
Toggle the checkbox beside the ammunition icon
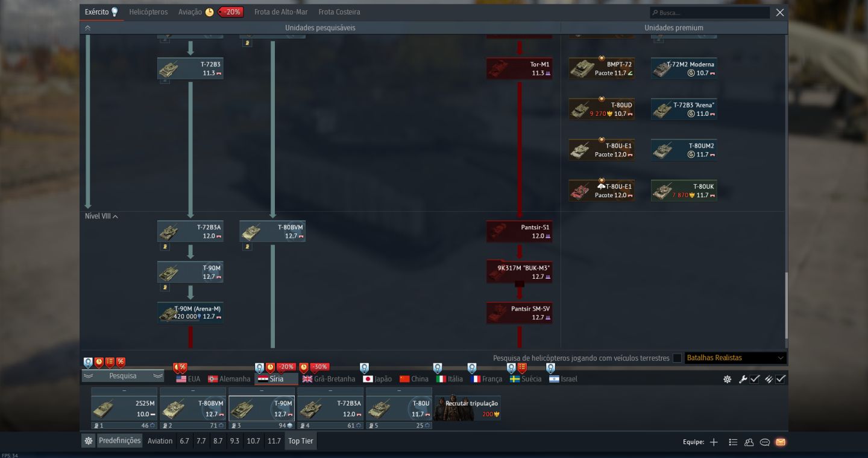click(x=781, y=379)
